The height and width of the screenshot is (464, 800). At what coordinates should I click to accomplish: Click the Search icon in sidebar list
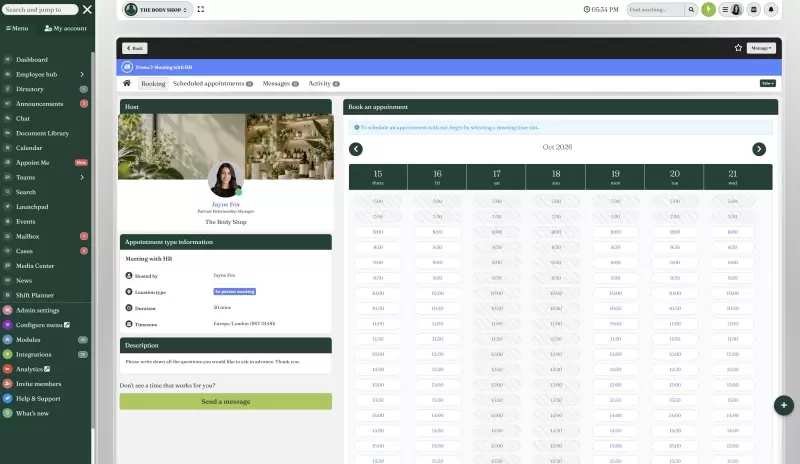(8, 192)
